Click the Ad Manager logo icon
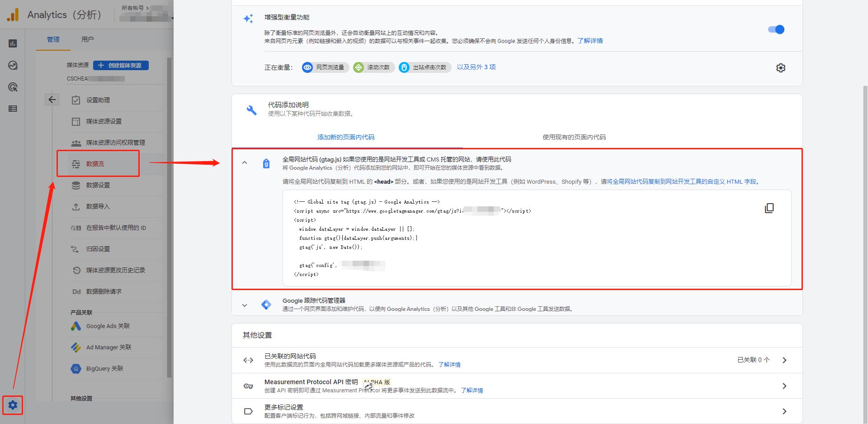The image size is (868, 424). coord(76,347)
